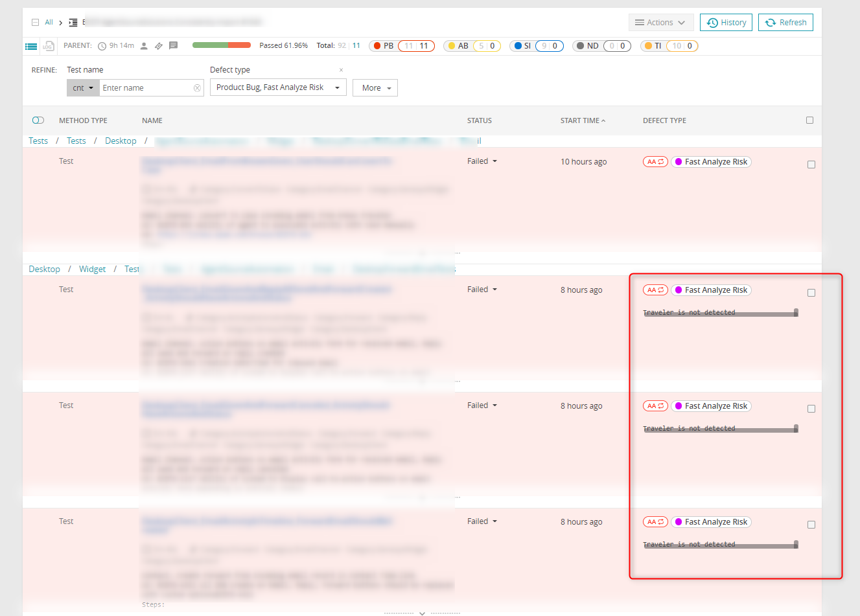
Task: Click the SI system issue blue dot
Action: [518, 46]
